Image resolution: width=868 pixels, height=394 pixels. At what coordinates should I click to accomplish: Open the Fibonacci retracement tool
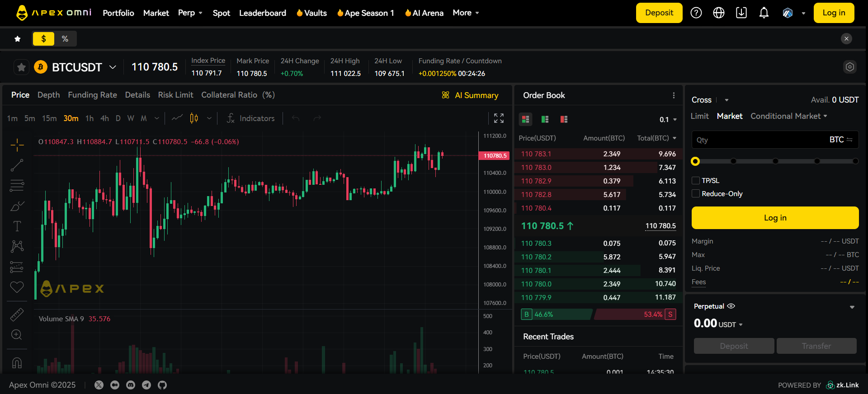[17, 185]
